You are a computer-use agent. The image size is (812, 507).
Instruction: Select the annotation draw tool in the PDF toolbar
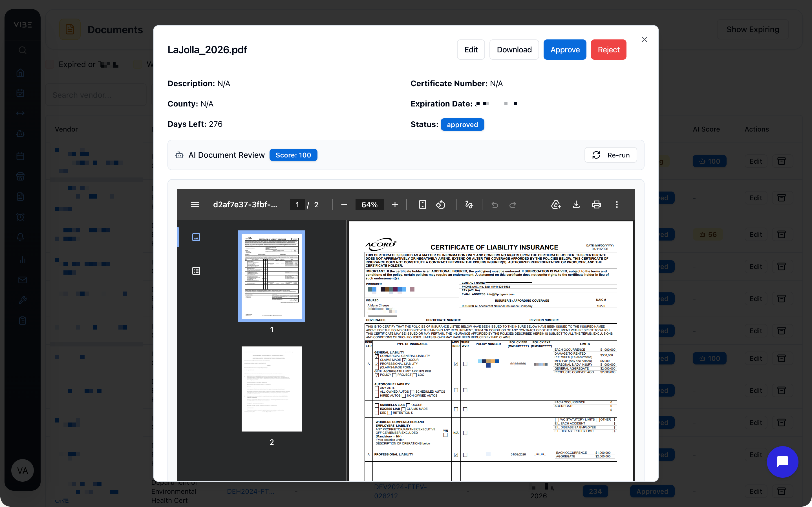(469, 204)
